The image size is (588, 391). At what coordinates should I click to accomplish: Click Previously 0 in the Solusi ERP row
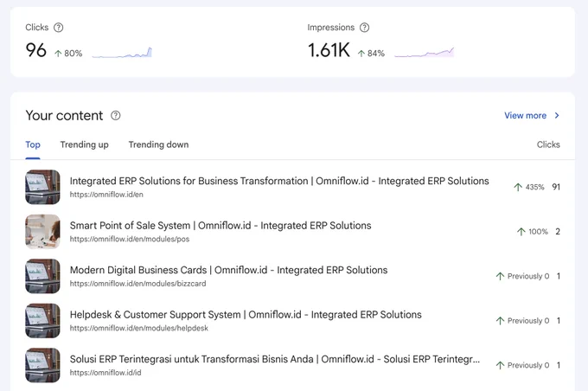[522, 366]
